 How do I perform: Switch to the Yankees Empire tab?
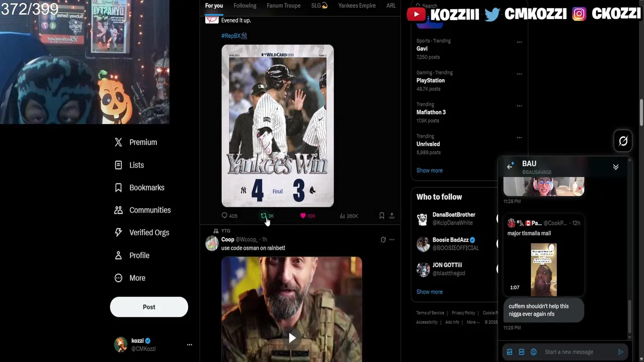357,6
